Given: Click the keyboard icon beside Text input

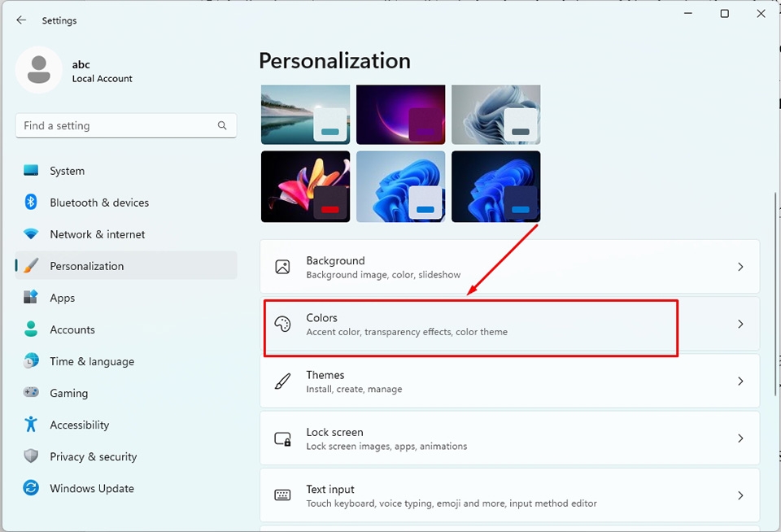Looking at the screenshot, I should click(x=282, y=495).
